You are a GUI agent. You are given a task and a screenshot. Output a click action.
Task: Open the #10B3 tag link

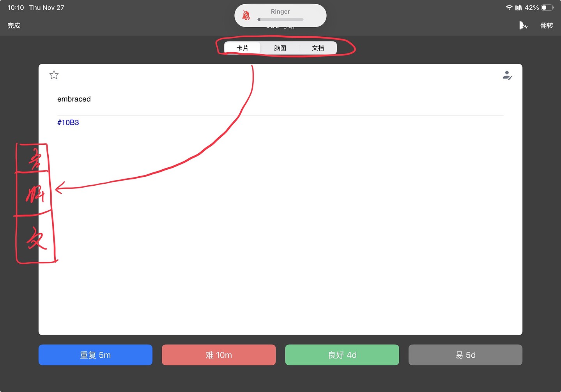(x=68, y=122)
